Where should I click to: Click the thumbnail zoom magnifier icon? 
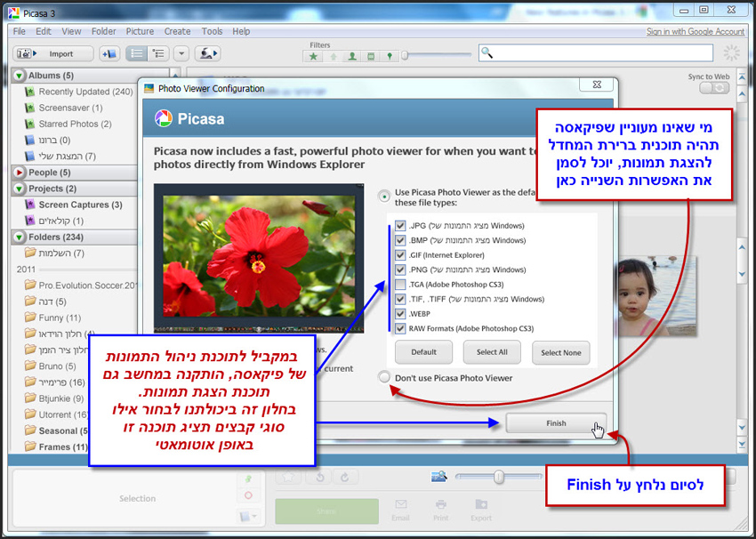point(438,477)
